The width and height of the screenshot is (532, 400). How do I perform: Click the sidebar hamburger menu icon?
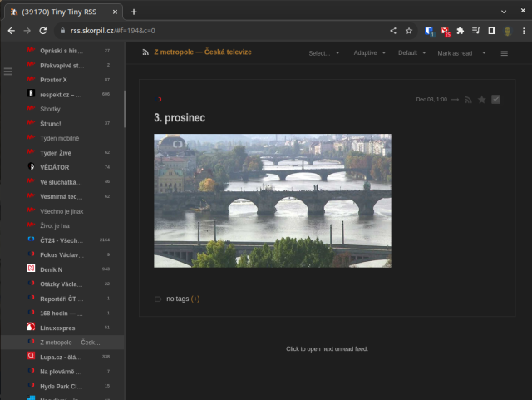pyautogui.click(x=8, y=72)
